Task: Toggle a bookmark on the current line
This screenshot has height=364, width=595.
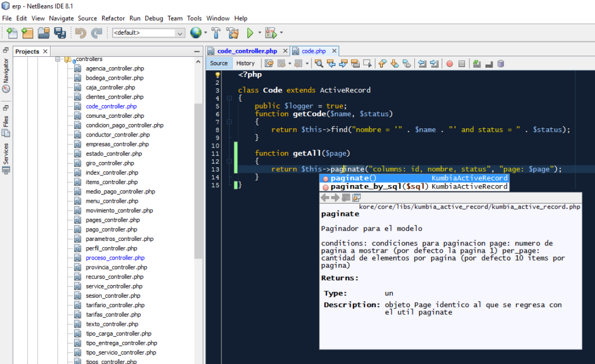Action: [x=407, y=63]
